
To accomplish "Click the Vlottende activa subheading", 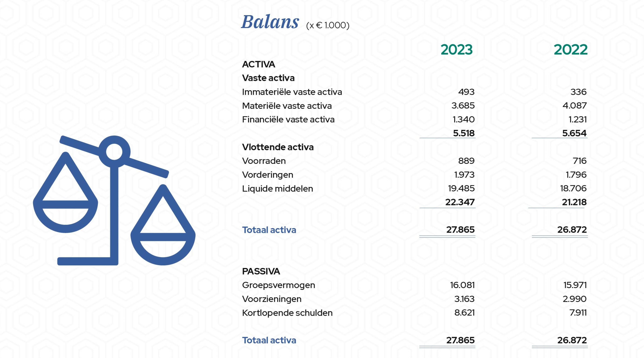I will (x=278, y=147).
